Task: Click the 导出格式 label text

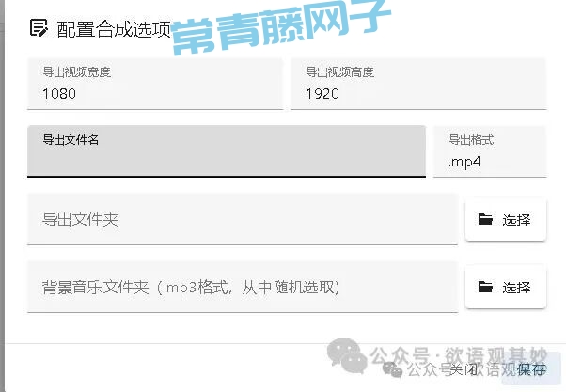Action: [x=471, y=140]
